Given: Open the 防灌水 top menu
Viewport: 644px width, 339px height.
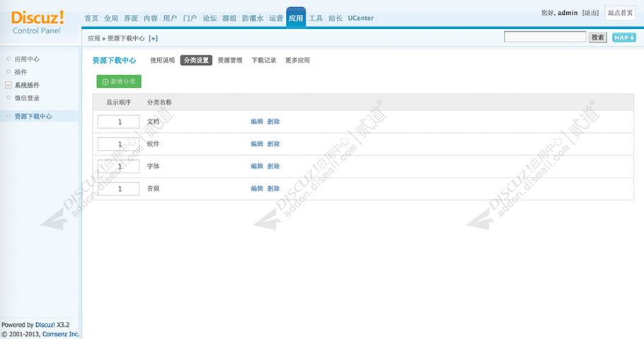Looking at the screenshot, I should pos(253,18).
